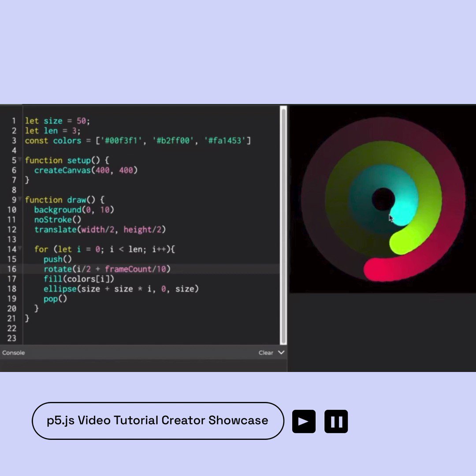Fold the for loop at line 14

point(20,248)
